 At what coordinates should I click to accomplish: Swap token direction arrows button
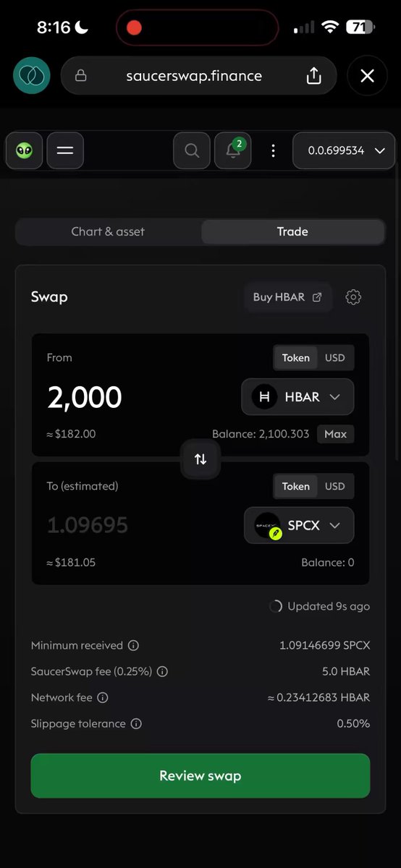(x=200, y=459)
